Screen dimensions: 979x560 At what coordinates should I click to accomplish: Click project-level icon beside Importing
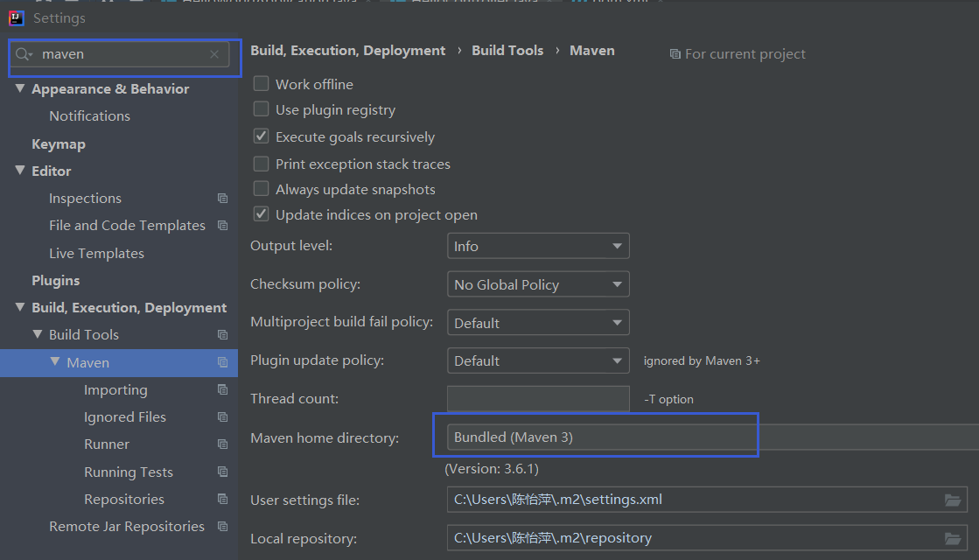point(222,389)
